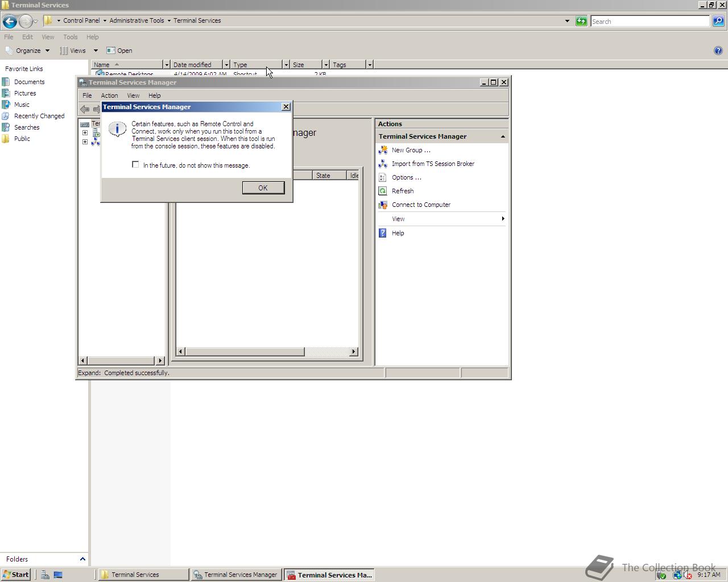Click the Connect to Computer icon
Viewport: 728px width, 582px height.
tap(383, 205)
